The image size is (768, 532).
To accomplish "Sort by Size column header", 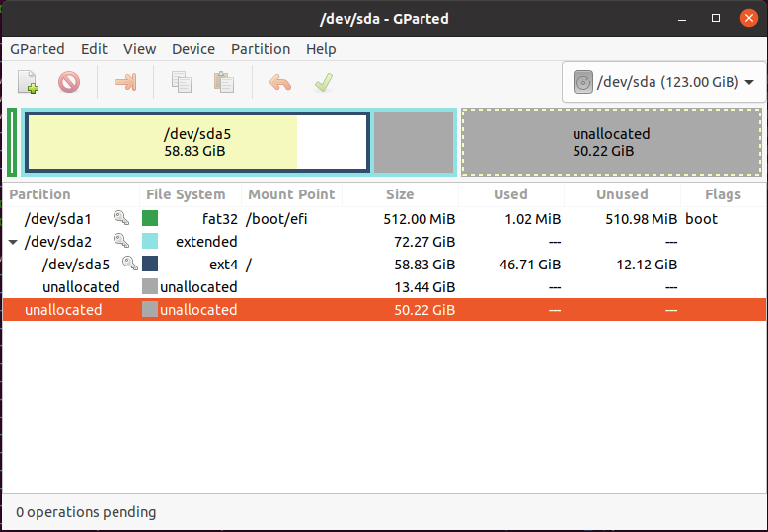I will tap(400, 194).
